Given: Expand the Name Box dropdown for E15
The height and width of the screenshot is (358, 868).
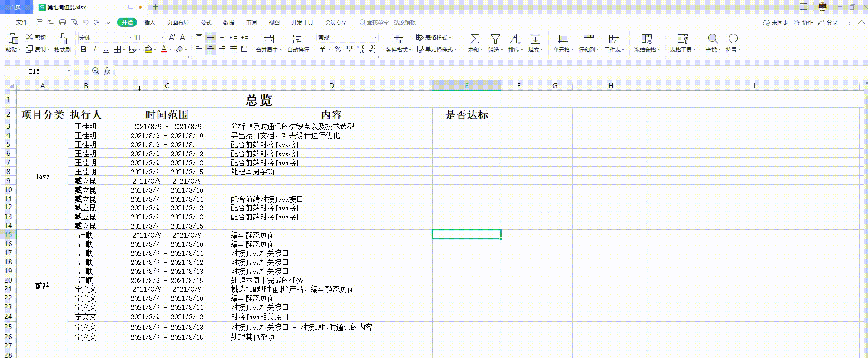Looking at the screenshot, I should (x=69, y=71).
